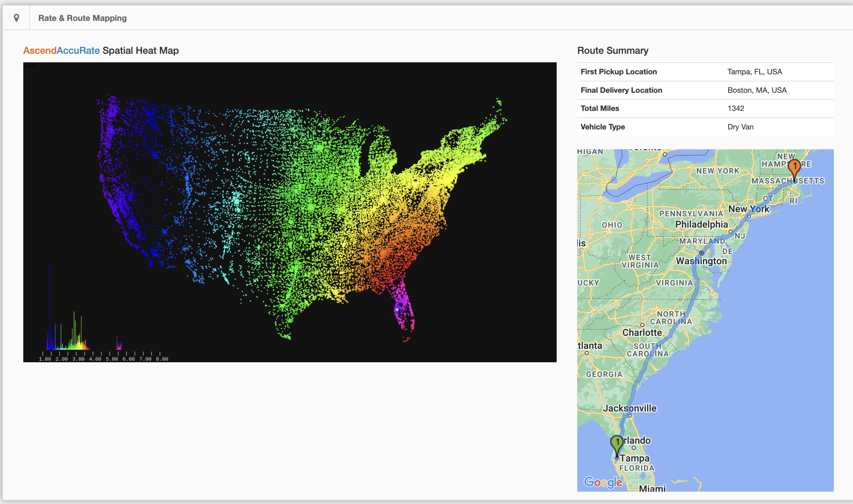This screenshot has width=853, height=504.
Task: Click the Total Miles label
Action: click(600, 109)
